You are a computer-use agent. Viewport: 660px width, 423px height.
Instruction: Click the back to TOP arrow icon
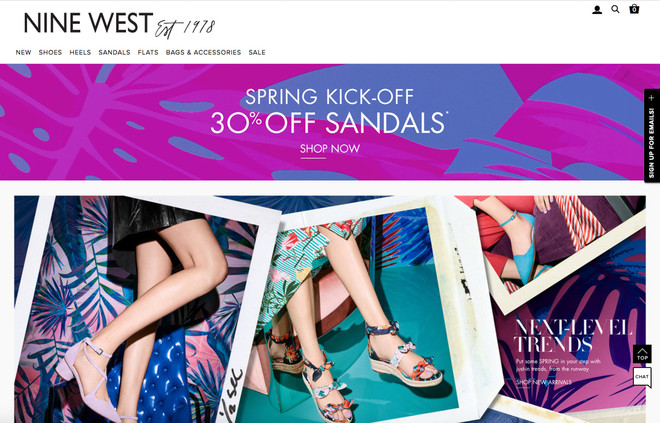642,354
